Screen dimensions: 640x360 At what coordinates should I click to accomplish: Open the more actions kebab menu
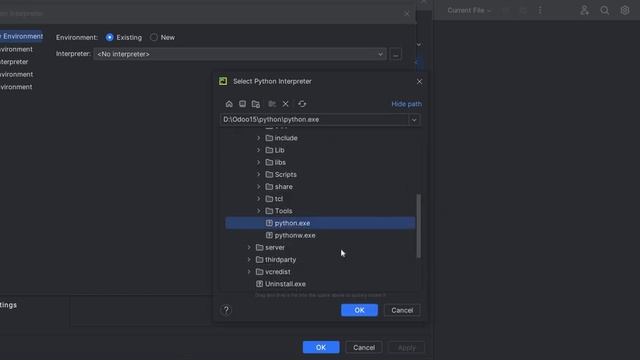(x=540, y=11)
